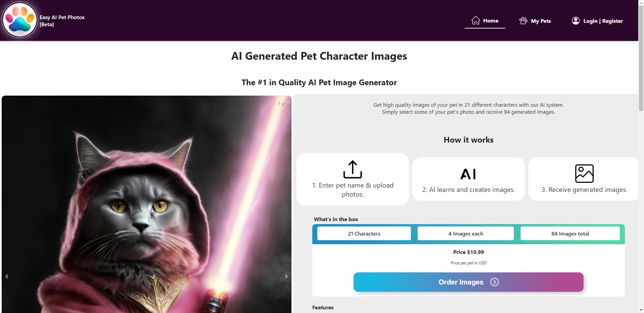This screenshot has width=644, height=313.
Task: Click the AI logo in step 2
Action: coord(468,174)
